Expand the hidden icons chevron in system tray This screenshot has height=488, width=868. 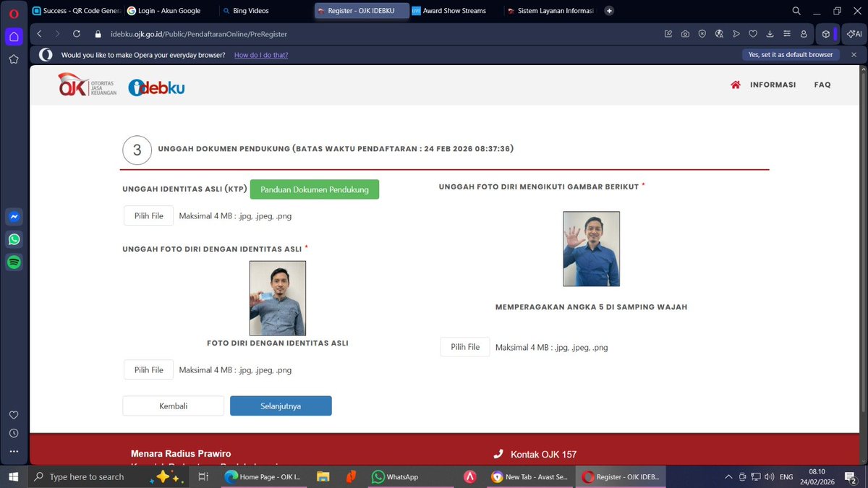coord(728,476)
